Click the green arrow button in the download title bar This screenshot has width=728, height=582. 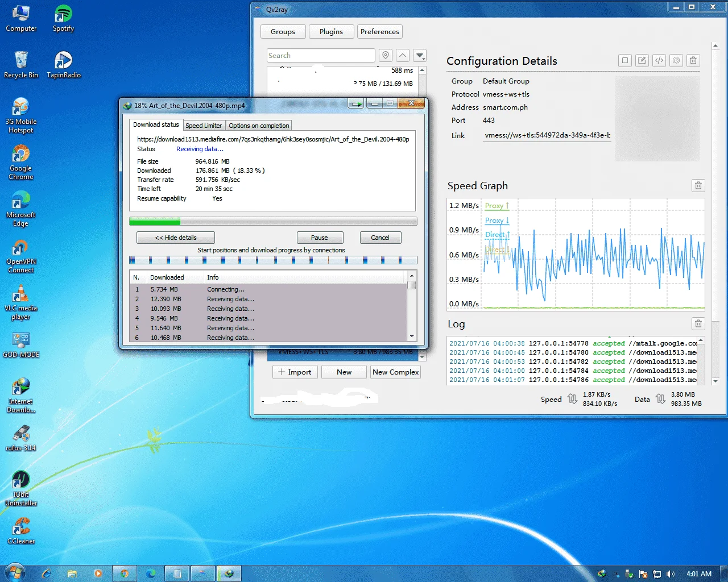point(356,104)
